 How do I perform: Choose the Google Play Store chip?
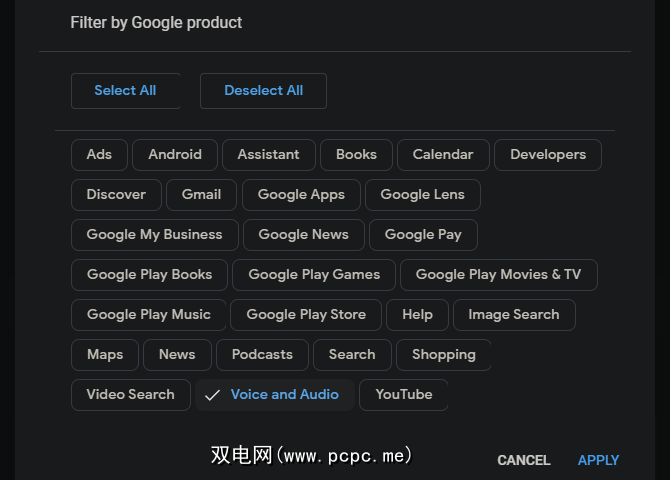point(306,315)
